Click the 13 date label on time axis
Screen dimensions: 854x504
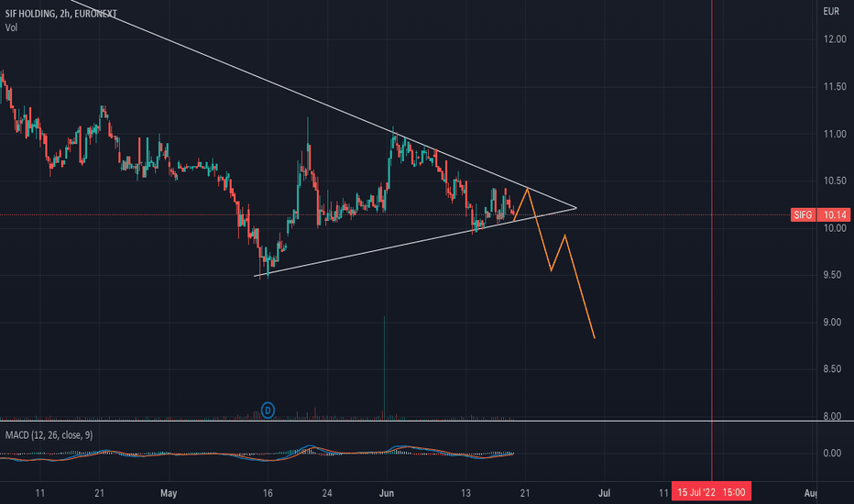point(465,493)
